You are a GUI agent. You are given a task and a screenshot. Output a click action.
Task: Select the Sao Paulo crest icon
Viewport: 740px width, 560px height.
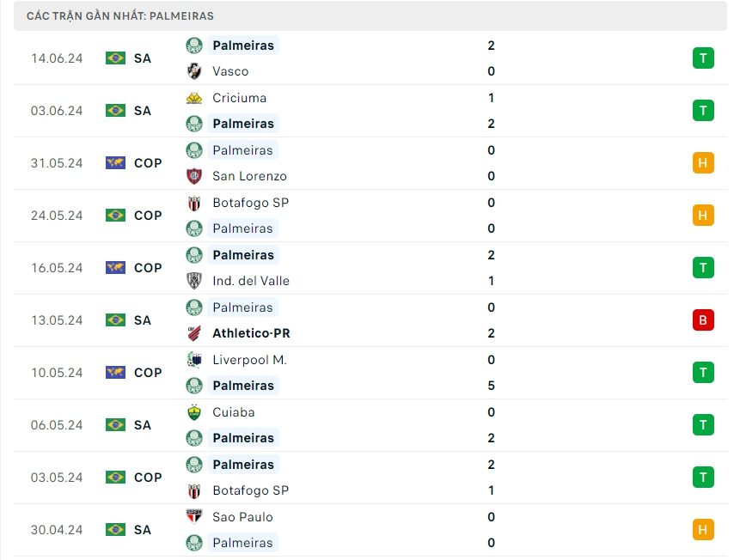(194, 517)
